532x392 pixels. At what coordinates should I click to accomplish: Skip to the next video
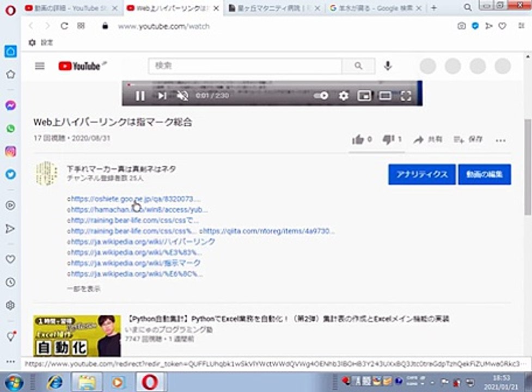coord(162,96)
